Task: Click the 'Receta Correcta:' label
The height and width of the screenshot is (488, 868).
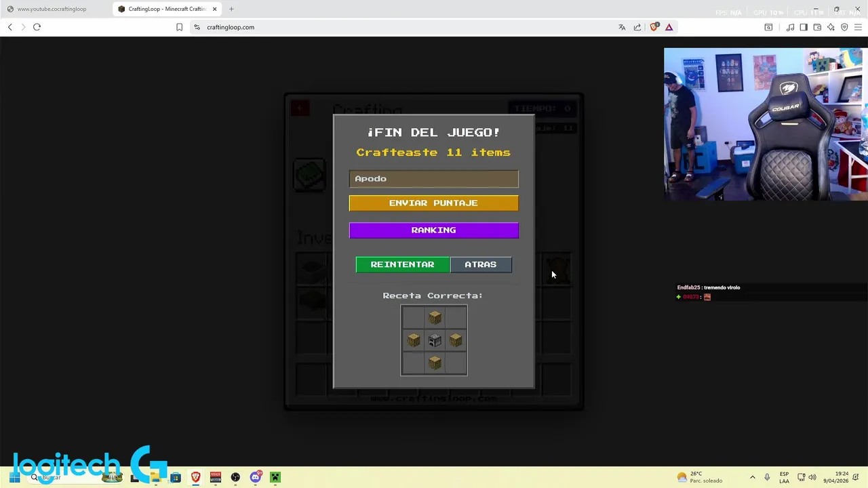Action: pyautogui.click(x=433, y=296)
